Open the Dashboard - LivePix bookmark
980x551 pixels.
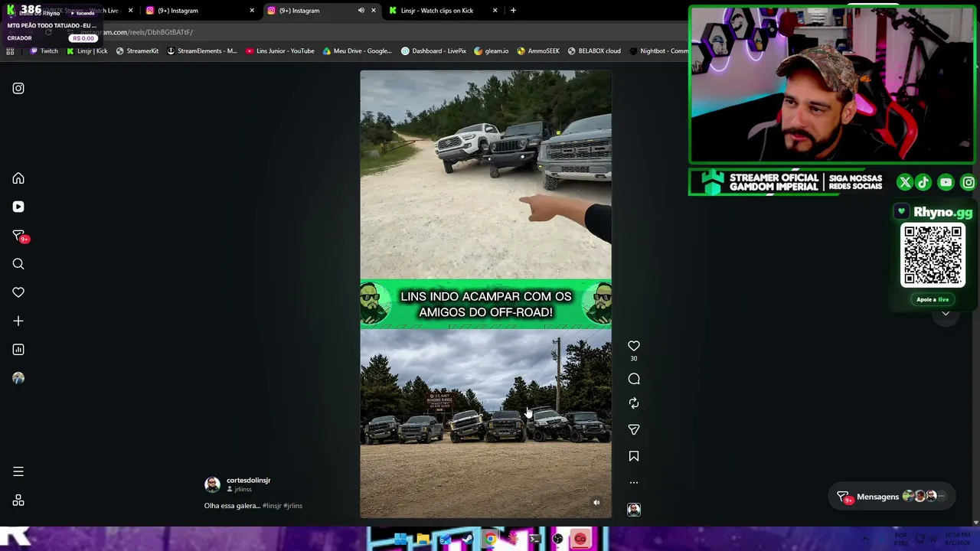coord(433,51)
